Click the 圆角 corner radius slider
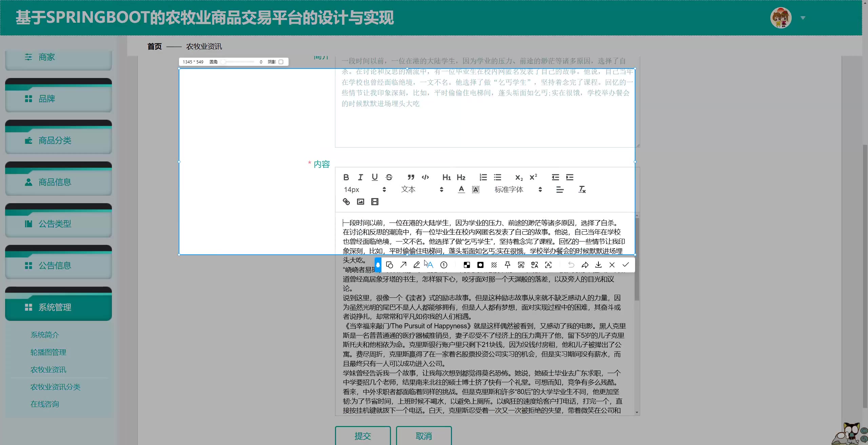The image size is (868, 445). 237,62
